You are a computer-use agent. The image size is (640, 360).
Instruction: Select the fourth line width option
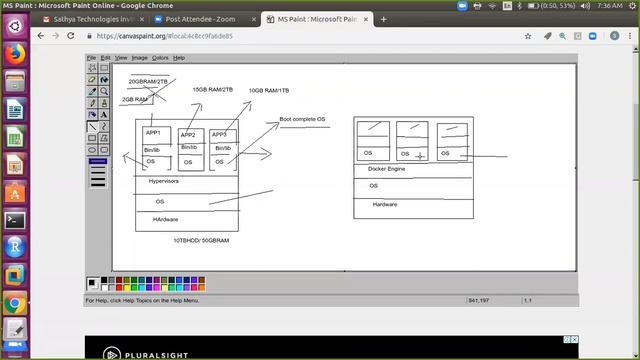point(98,179)
